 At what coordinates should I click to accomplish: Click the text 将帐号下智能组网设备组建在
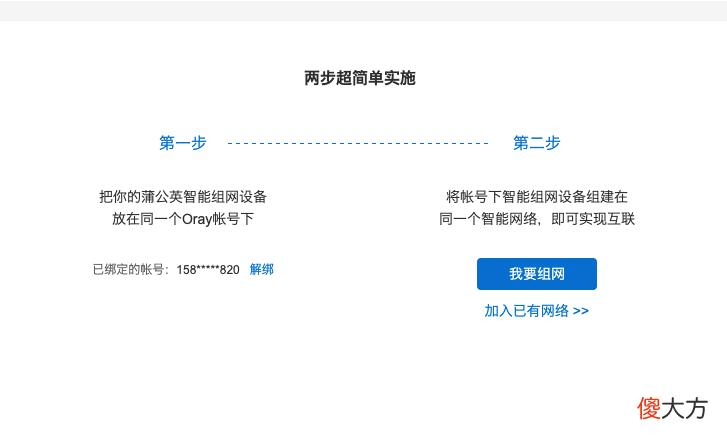(536, 197)
